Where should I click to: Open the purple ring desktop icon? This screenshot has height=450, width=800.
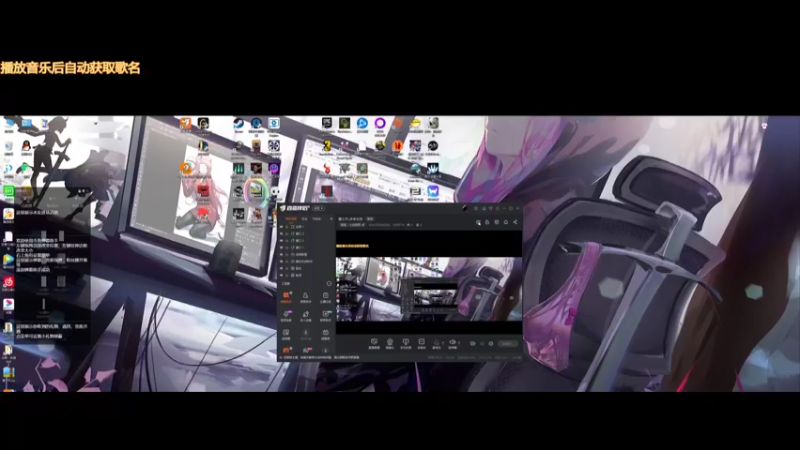click(380, 123)
